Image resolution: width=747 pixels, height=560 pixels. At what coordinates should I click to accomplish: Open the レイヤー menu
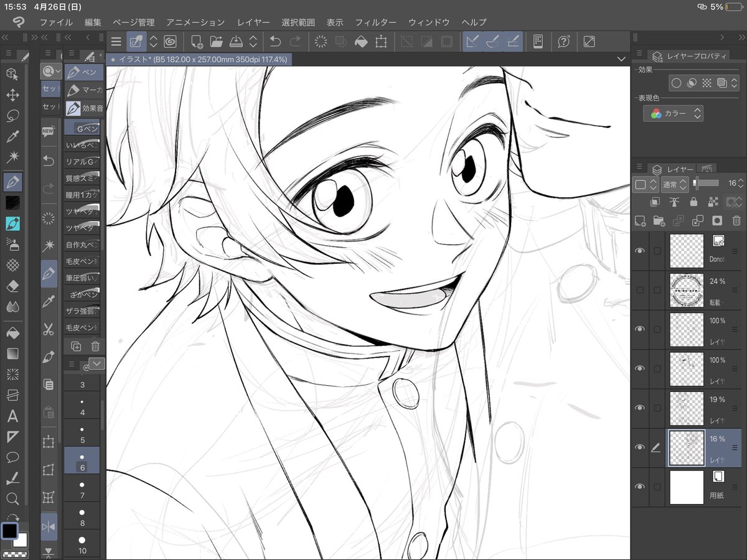[253, 22]
